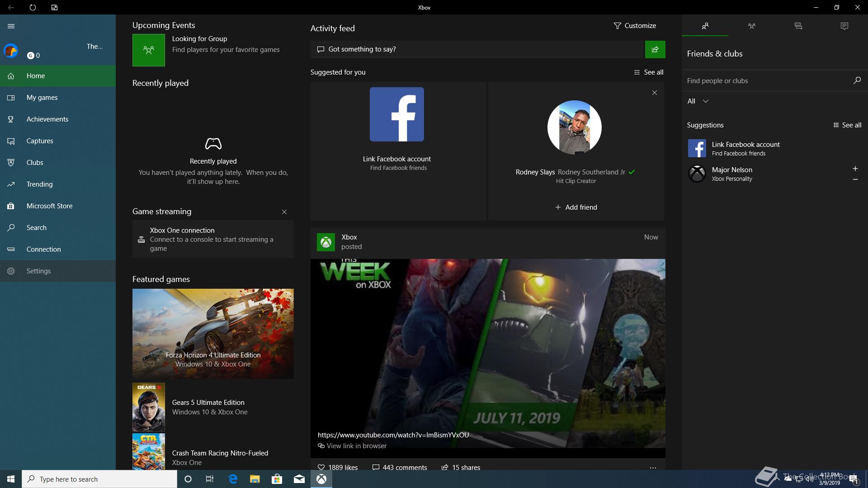Click the back arrow in title bar
The width and height of the screenshot is (868, 488).
[x=11, y=7]
